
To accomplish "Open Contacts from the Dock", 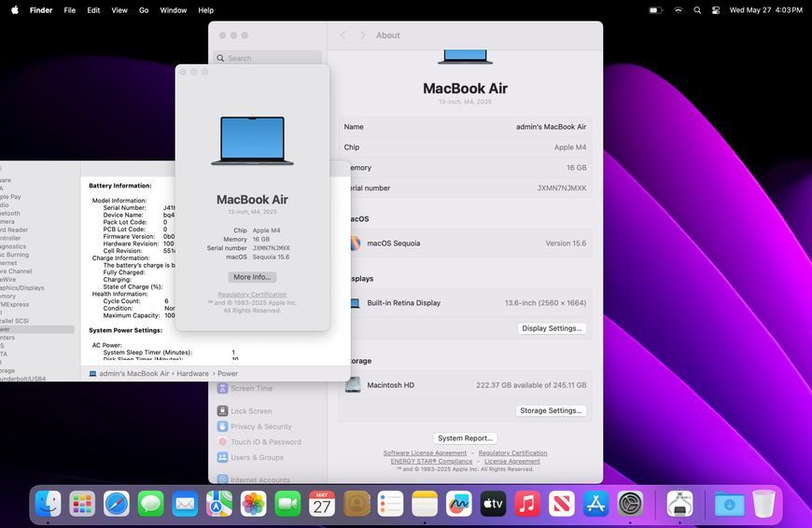I will pos(357,503).
